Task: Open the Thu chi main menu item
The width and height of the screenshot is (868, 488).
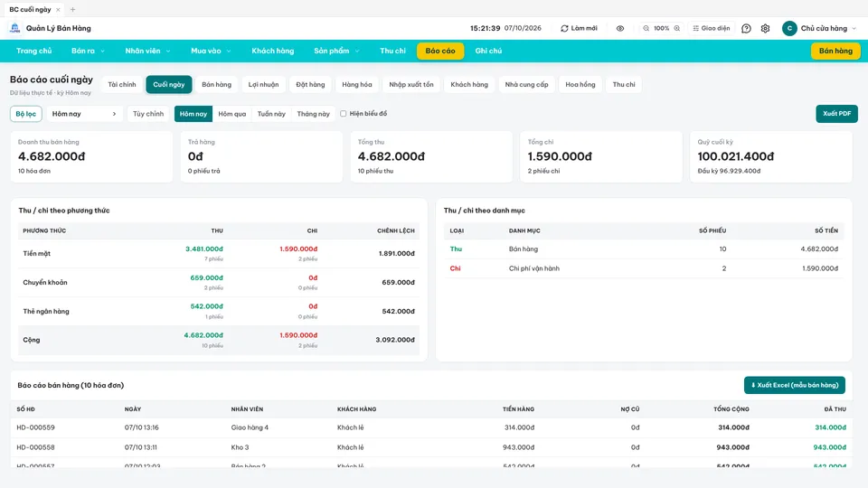Action: point(392,51)
